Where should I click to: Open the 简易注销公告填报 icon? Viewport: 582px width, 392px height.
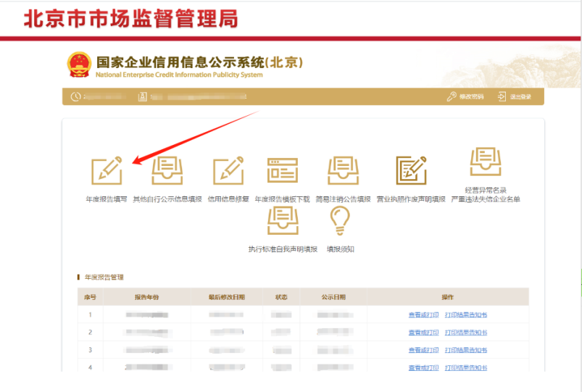[x=344, y=170]
